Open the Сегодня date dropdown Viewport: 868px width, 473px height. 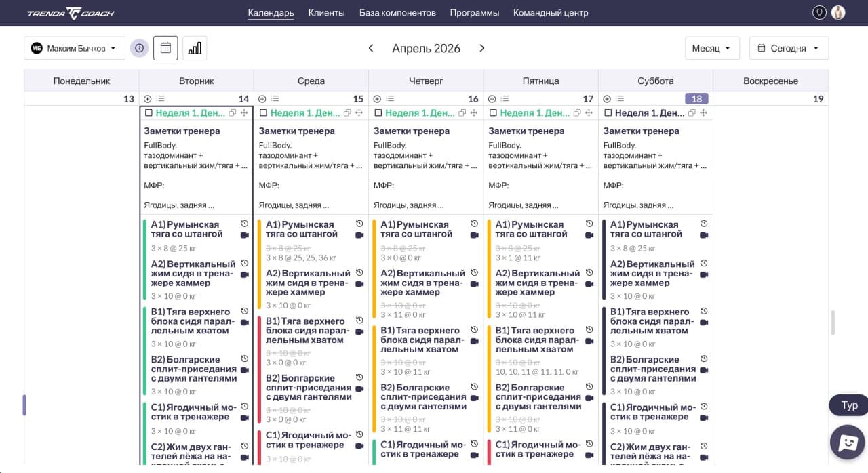[788, 48]
